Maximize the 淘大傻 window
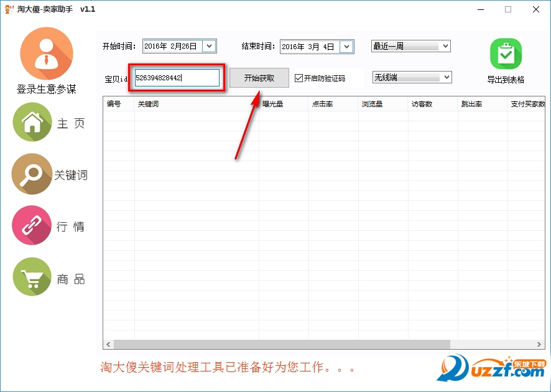Viewport: 551px width, 392px height. (x=508, y=9)
